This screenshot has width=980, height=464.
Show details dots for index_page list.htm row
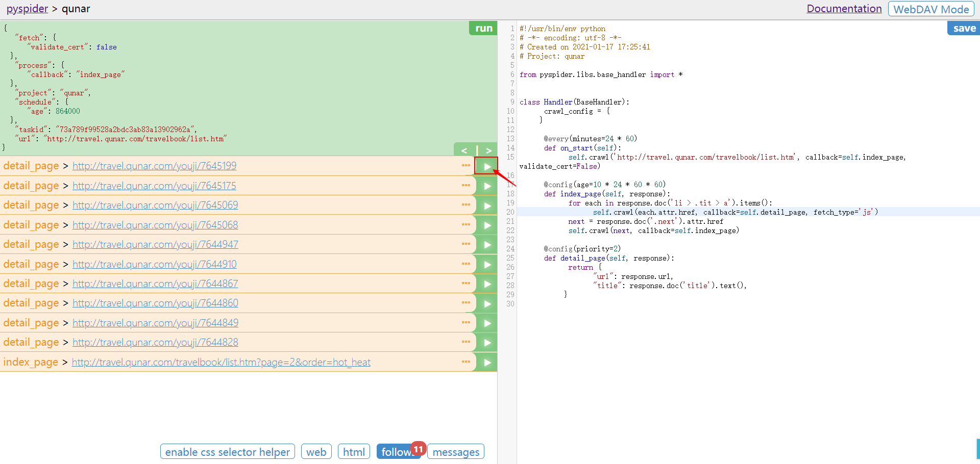[466, 362]
